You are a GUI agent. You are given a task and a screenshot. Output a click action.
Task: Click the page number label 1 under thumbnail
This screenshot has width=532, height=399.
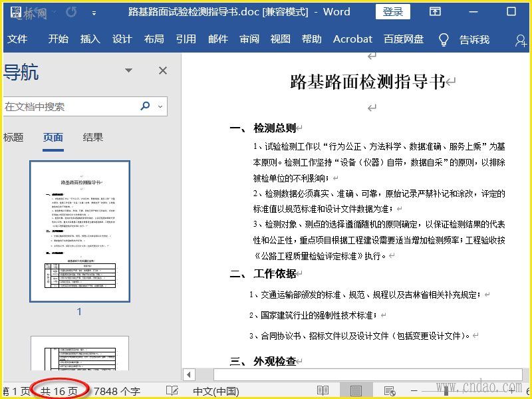point(79,312)
